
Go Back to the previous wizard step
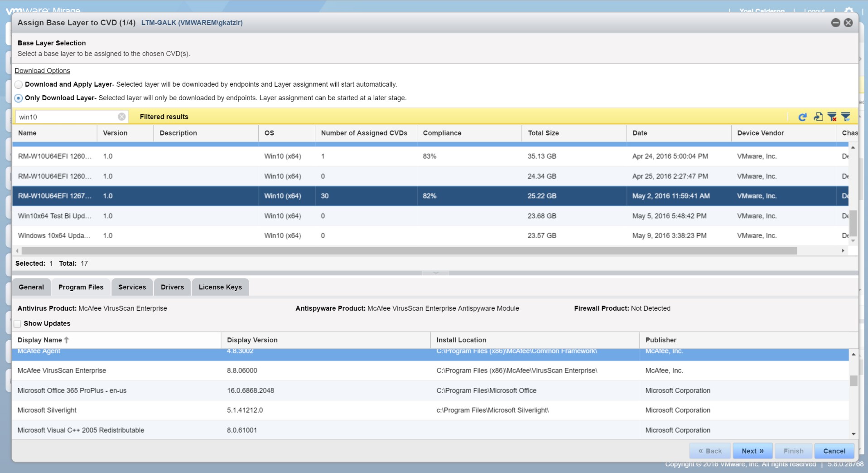710,451
